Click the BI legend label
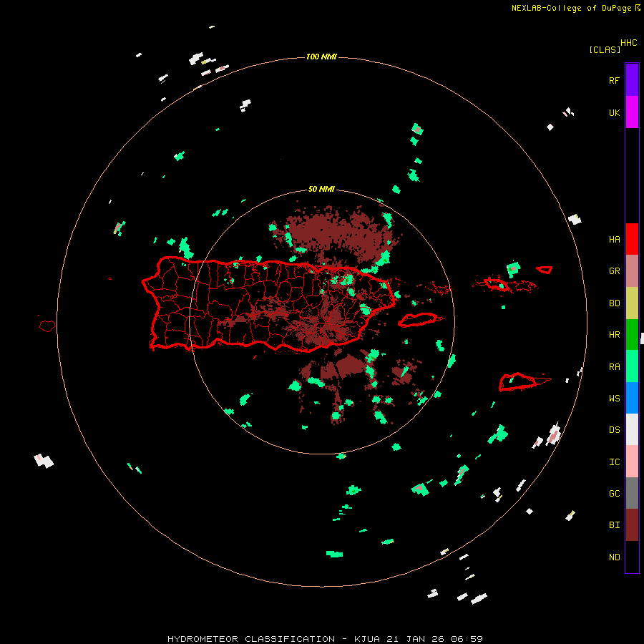The width and height of the screenshot is (644, 644). (614, 525)
